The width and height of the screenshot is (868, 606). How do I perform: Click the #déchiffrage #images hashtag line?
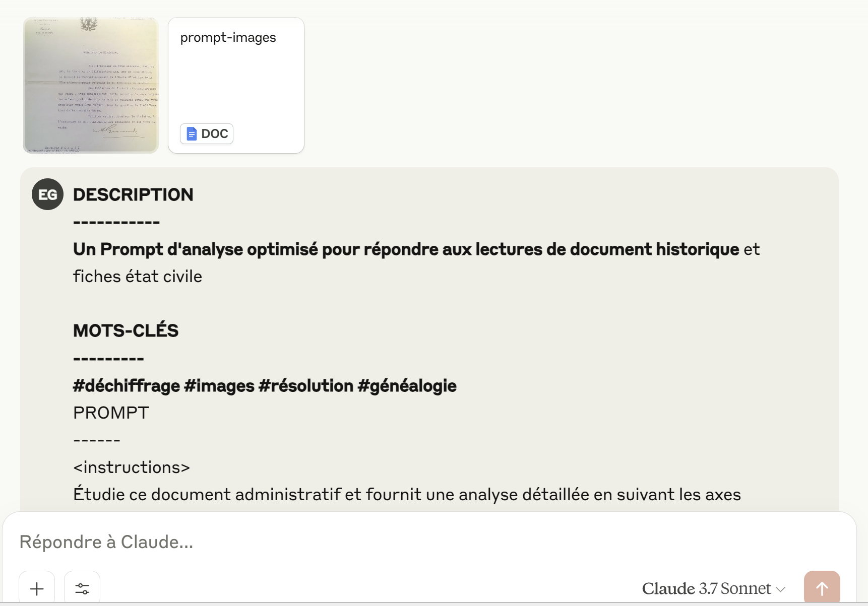(265, 385)
